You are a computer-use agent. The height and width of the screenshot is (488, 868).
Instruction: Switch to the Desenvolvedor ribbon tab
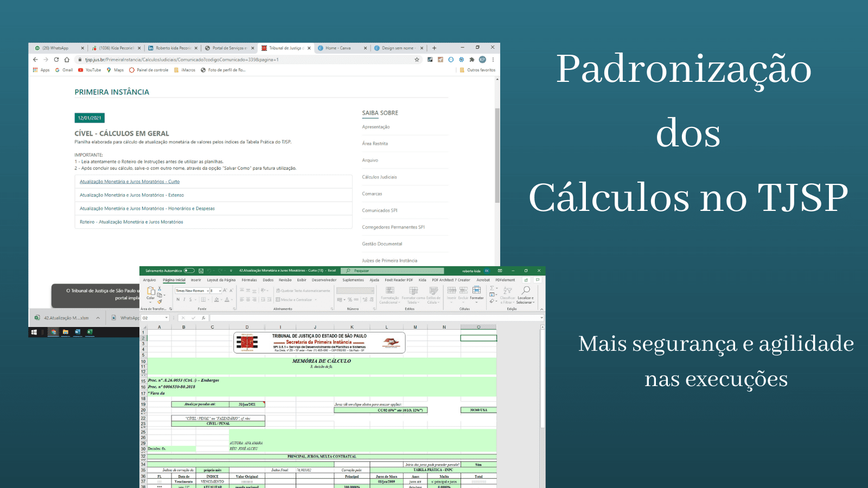[324, 280]
